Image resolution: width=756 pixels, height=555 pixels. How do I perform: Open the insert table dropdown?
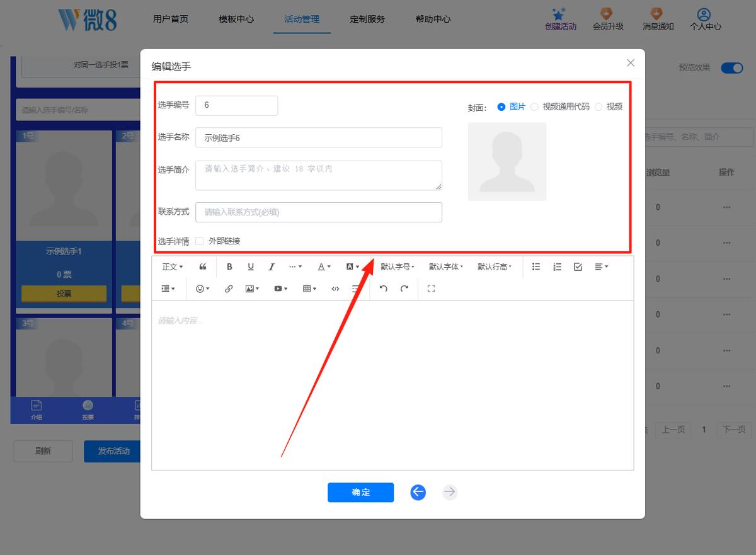coord(309,289)
